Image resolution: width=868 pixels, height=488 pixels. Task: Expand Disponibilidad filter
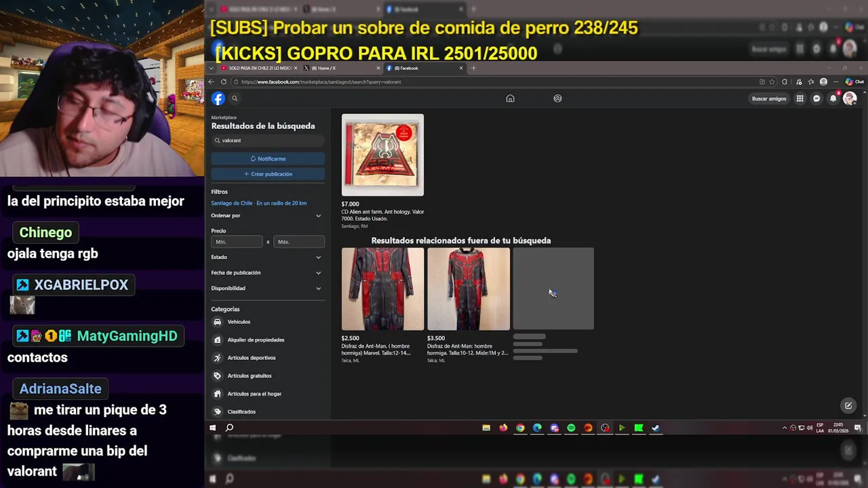point(267,288)
